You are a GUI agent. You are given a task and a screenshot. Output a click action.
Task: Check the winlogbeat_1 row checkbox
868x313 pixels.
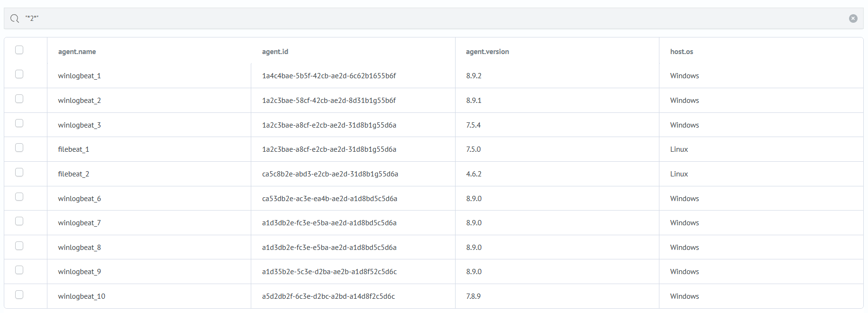pyautogui.click(x=19, y=74)
